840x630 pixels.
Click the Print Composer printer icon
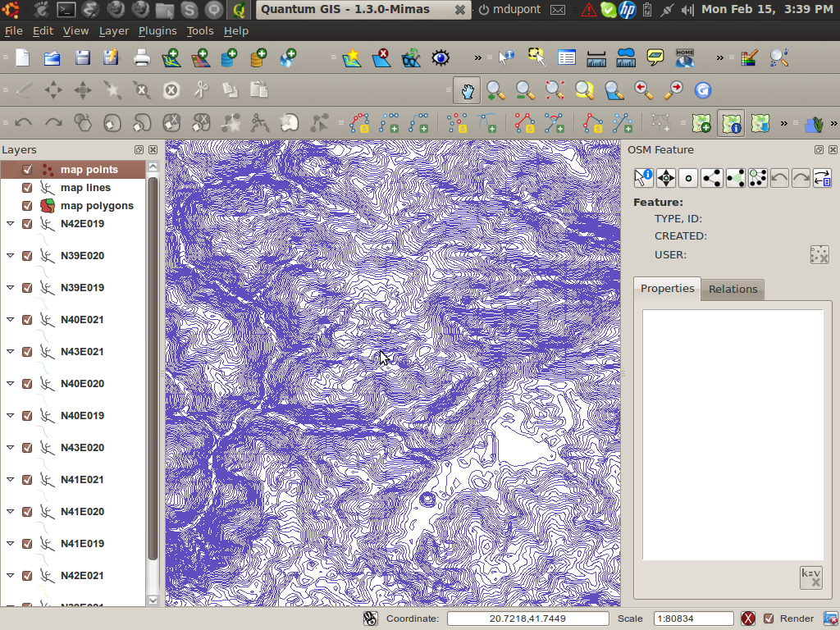click(141, 57)
